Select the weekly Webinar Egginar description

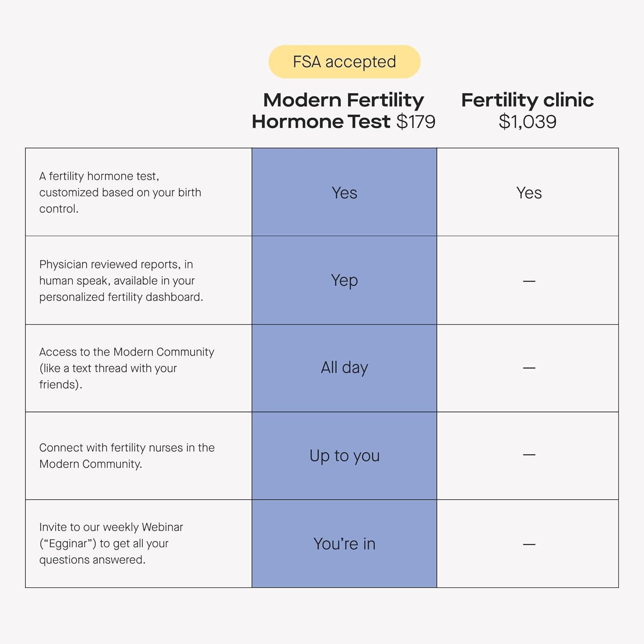111,543
